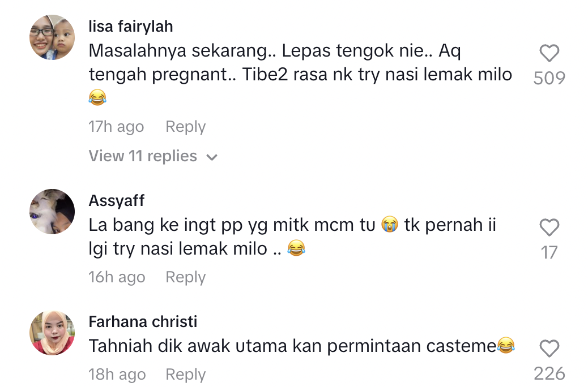Reply to lisa fairylah's comment
Screen dimensions: 588x387
pyautogui.click(x=185, y=127)
